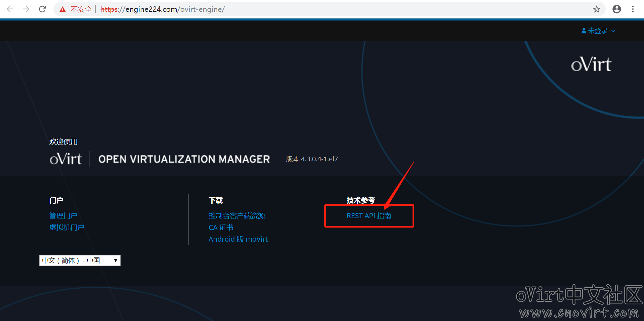Screen dimensions: 644x321
Task: Open the REST API 指南 link
Action: (x=369, y=216)
